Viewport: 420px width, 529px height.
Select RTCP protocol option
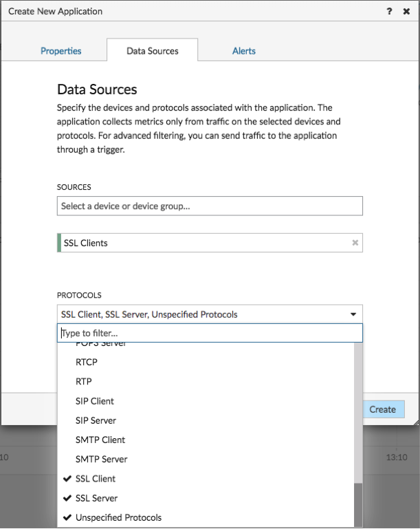click(206, 362)
